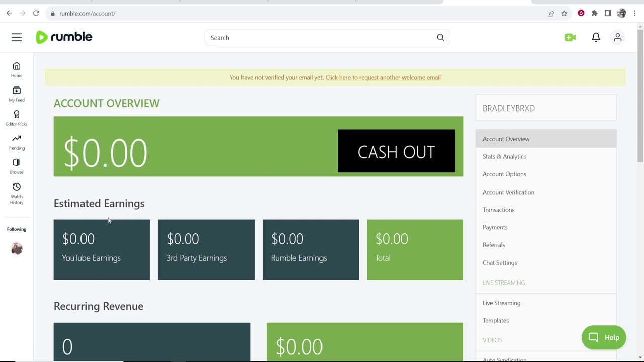Click the Following label in sidebar
The height and width of the screenshot is (362, 644).
click(x=17, y=229)
